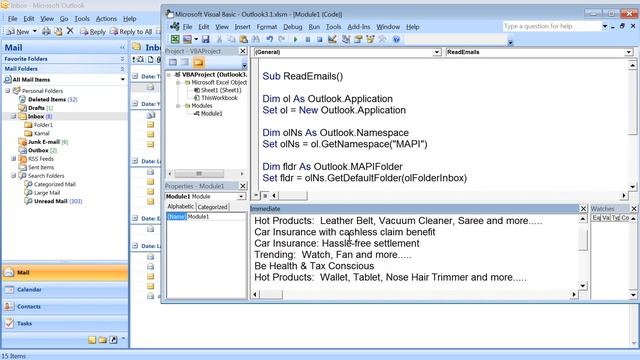Close the Project Explorer panel

pyautogui.click(x=242, y=51)
